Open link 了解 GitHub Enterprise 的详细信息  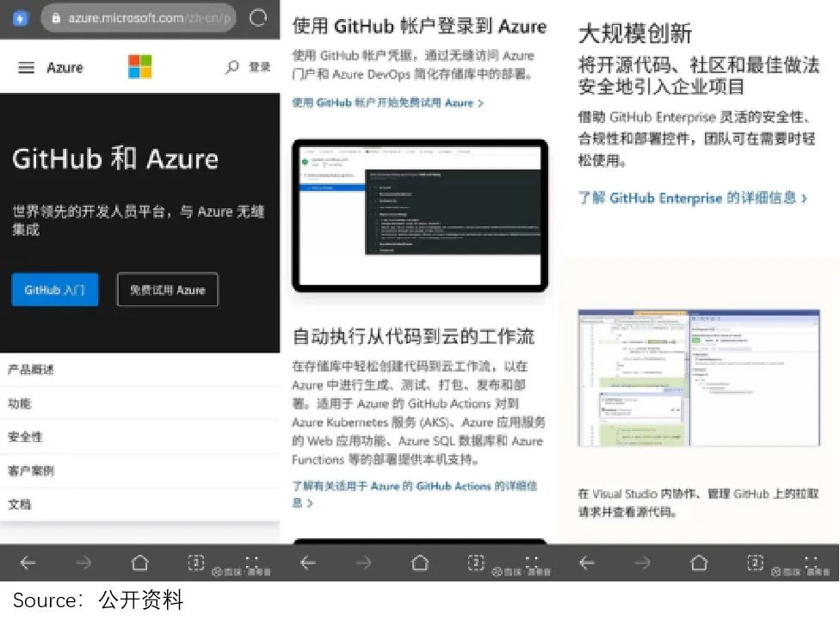click(x=692, y=198)
